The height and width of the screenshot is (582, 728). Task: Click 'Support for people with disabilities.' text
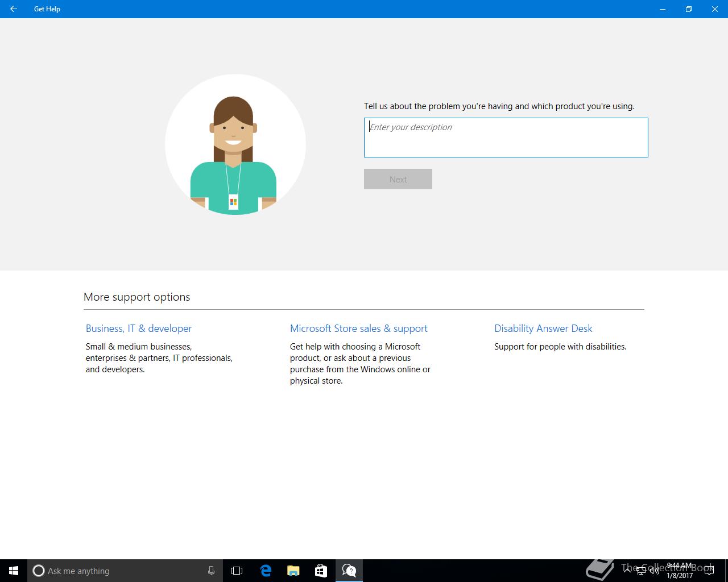pos(560,347)
